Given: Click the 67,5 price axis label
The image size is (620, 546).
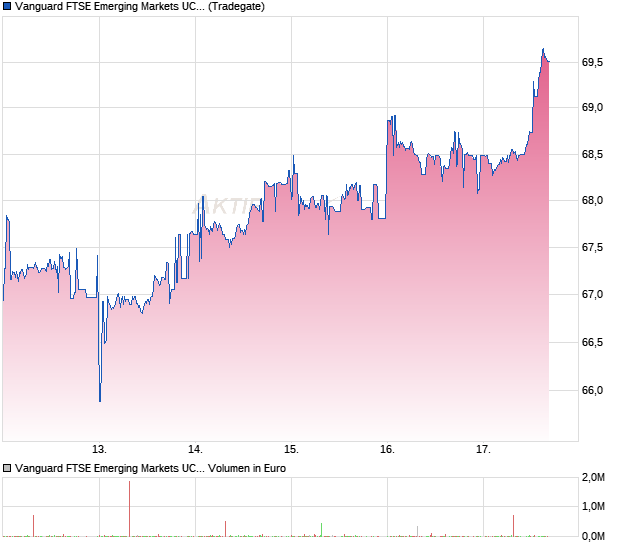Looking at the screenshot, I should point(592,247).
